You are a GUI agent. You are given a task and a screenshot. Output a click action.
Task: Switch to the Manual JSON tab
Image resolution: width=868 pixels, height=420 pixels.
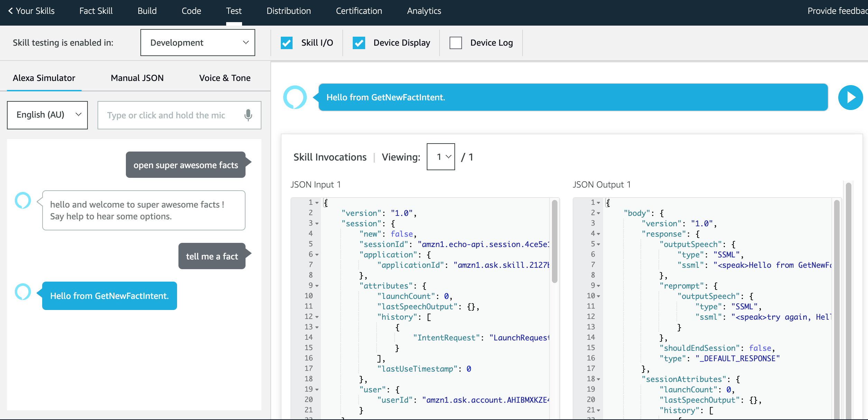coord(137,78)
